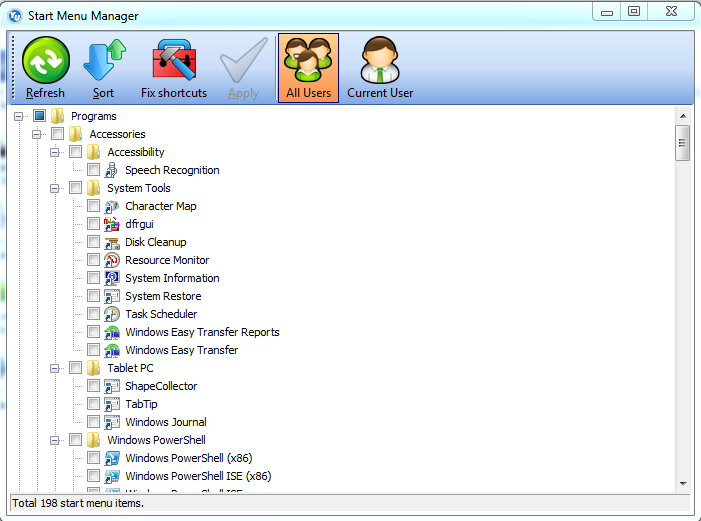701x521 pixels.
Task: Click the Windows Easy Transfer Reports icon
Action: click(x=111, y=332)
